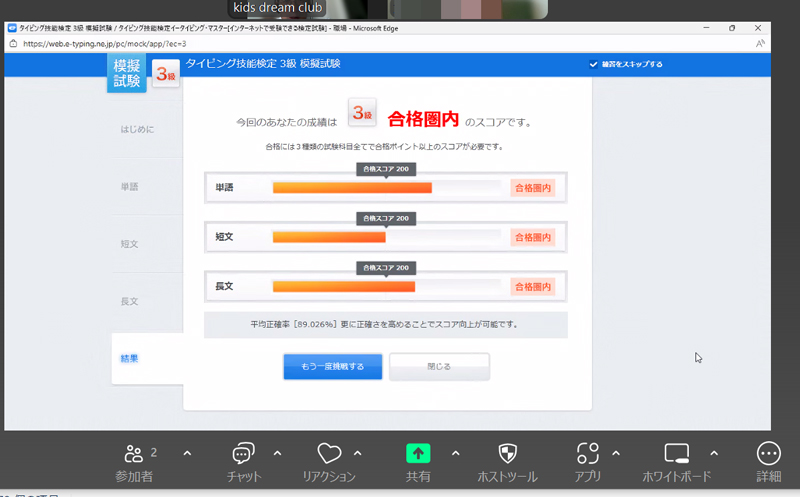Click the 短文 row label in results

click(224, 237)
